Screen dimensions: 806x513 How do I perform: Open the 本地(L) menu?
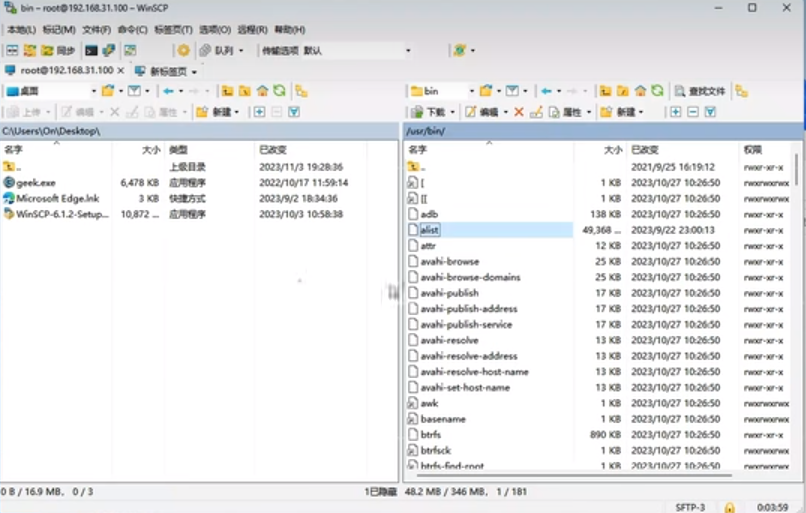point(21,30)
